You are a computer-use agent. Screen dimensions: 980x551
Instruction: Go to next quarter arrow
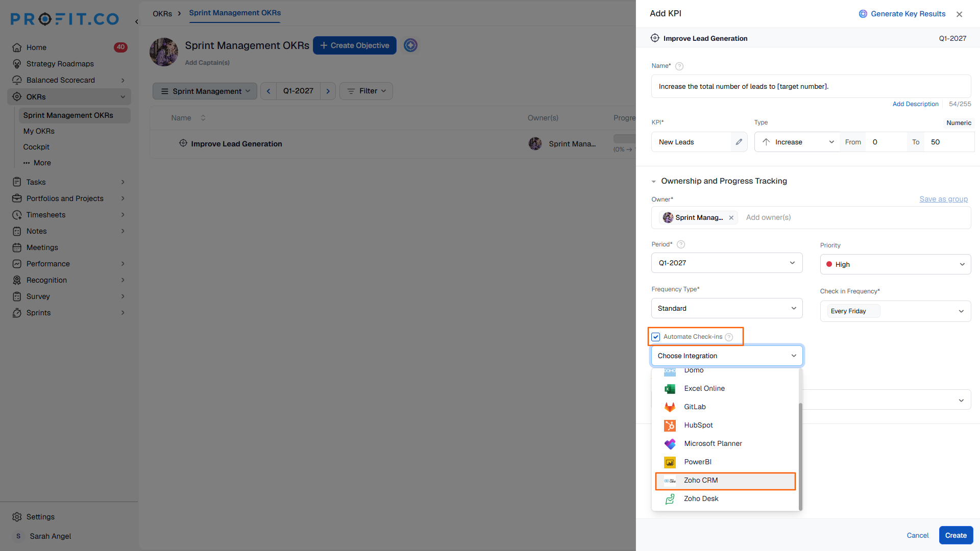tap(328, 91)
